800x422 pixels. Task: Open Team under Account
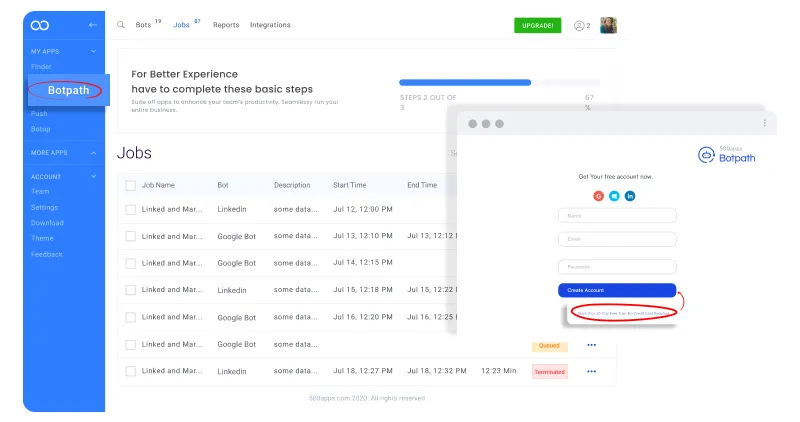(x=40, y=191)
